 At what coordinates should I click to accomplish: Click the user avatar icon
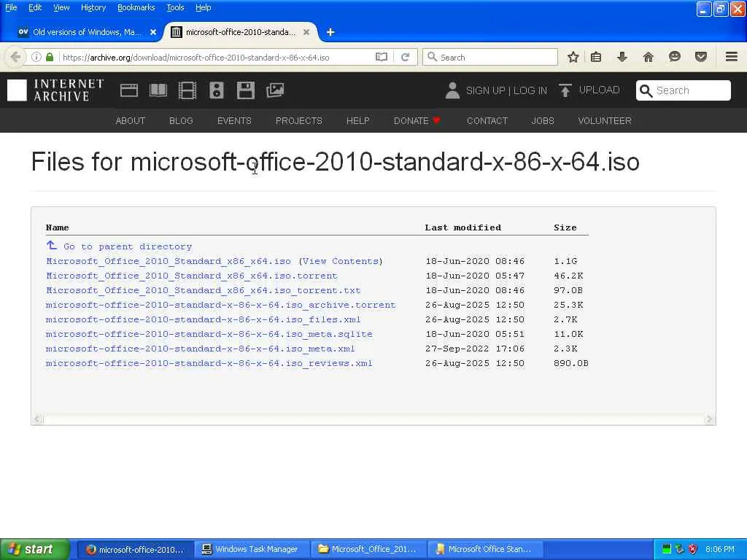point(452,90)
